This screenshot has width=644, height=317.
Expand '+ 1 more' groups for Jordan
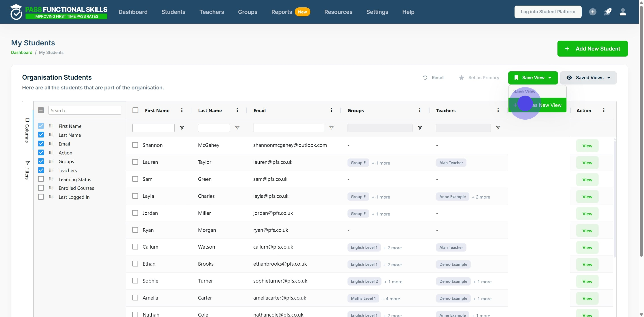click(381, 214)
